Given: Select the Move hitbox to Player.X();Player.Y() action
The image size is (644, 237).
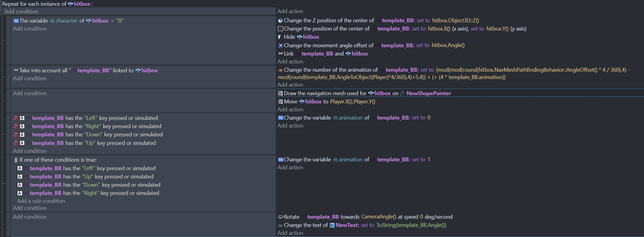Looking at the screenshot, I should [x=329, y=102].
